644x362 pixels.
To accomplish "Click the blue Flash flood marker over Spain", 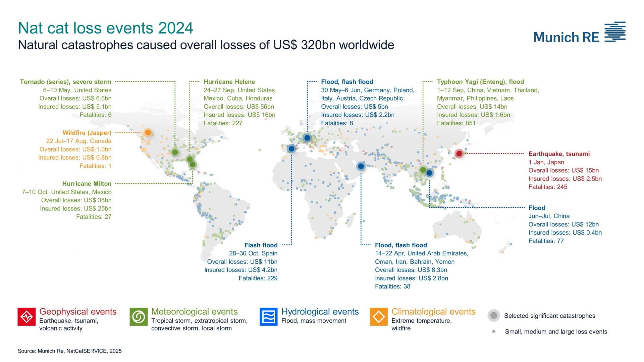I will 291,148.
